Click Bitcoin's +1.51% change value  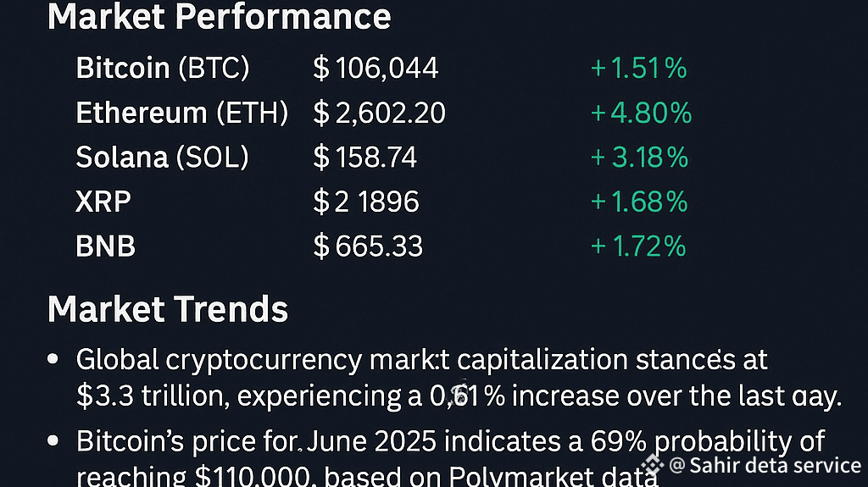pyautogui.click(x=638, y=69)
